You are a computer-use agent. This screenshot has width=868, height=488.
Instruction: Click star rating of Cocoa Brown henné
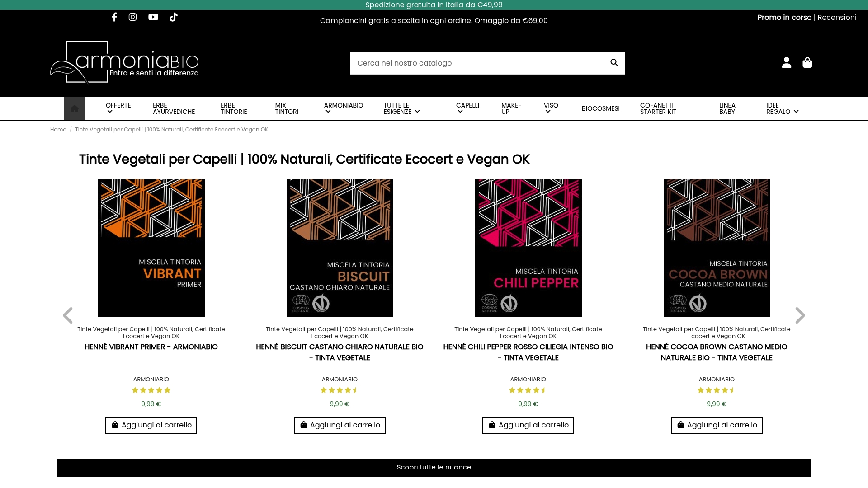[x=717, y=390]
